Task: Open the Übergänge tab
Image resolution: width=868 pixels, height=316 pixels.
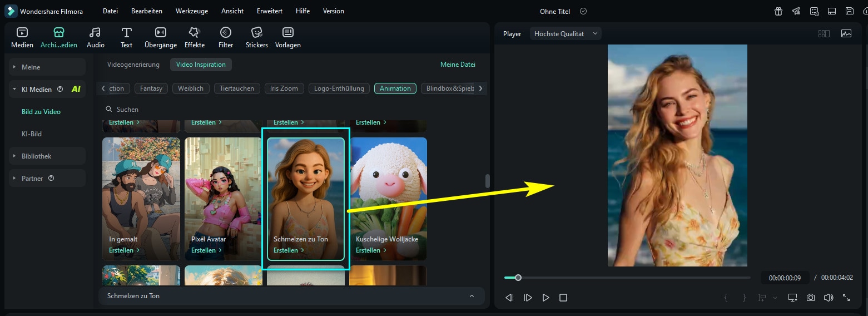Action: [161, 38]
